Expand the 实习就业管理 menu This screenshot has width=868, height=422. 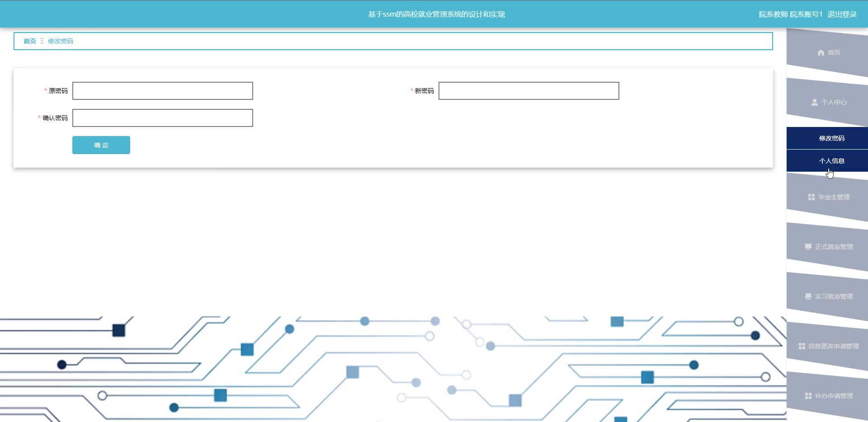(x=834, y=296)
